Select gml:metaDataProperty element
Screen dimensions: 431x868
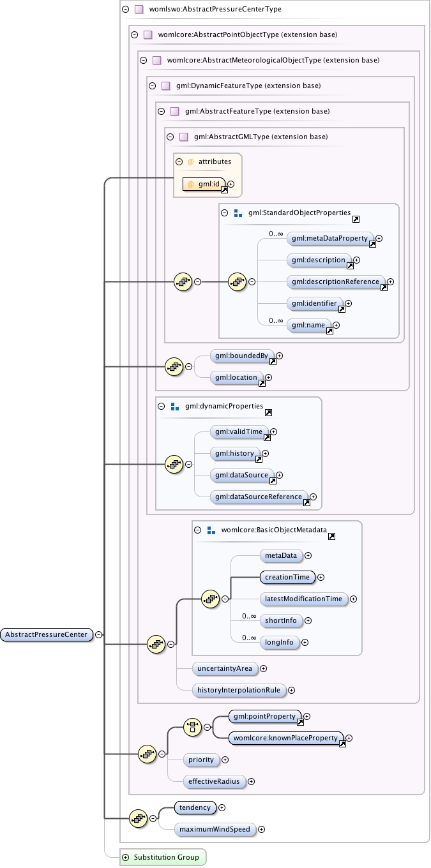tap(331, 239)
